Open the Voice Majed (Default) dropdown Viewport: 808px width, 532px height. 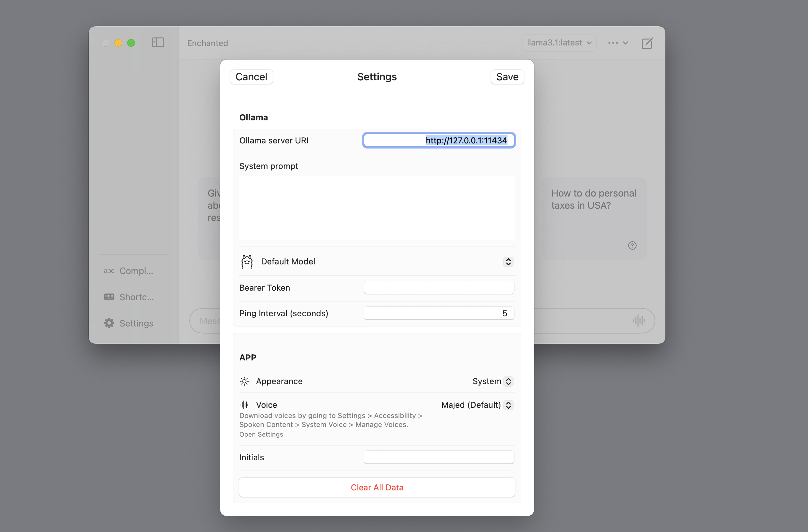(477, 405)
